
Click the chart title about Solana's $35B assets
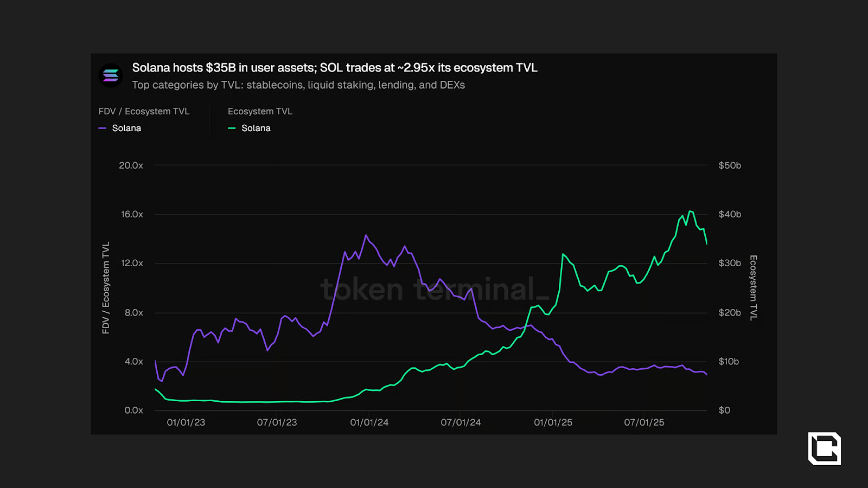(x=335, y=68)
